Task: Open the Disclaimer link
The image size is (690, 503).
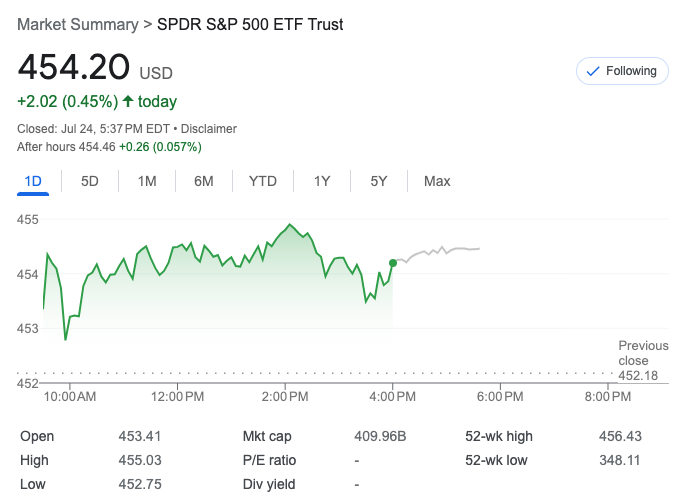Action: [210, 129]
